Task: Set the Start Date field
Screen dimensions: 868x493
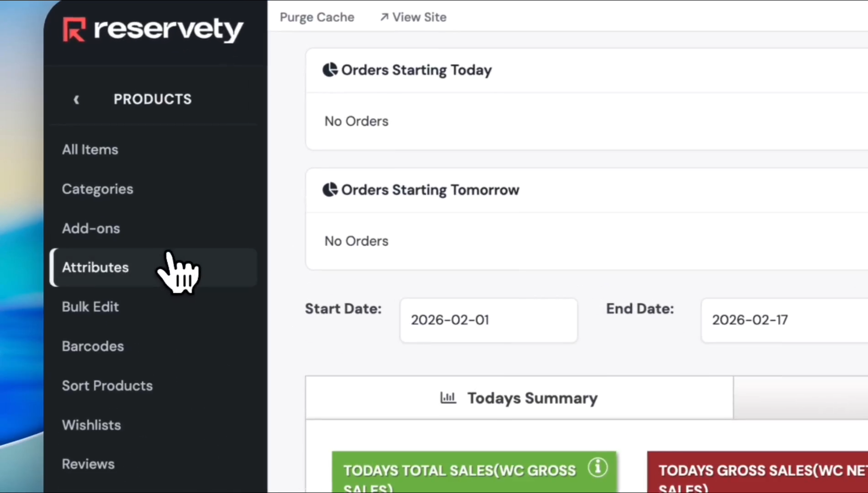Action: click(x=488, y=320)
